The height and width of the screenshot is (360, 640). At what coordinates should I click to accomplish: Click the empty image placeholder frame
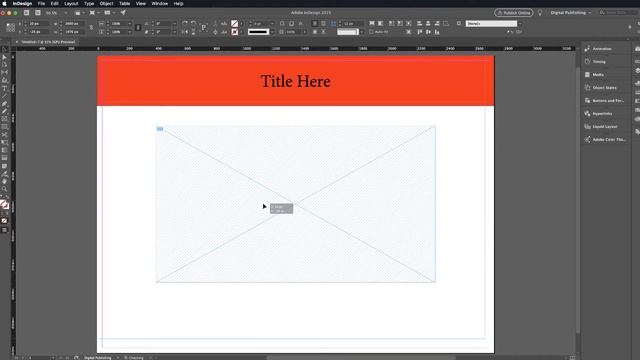pyautogui.click(x=296, y=204)
